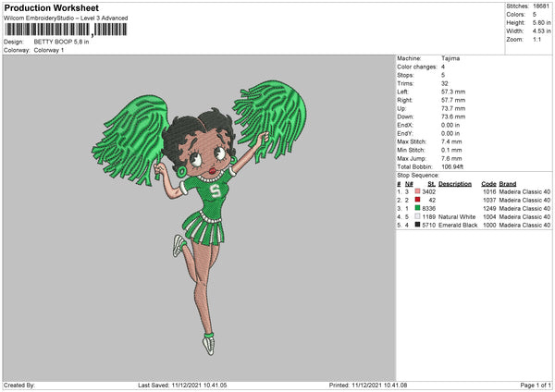Click thread code 1000 in stop 5

click(x=489, y=226)
